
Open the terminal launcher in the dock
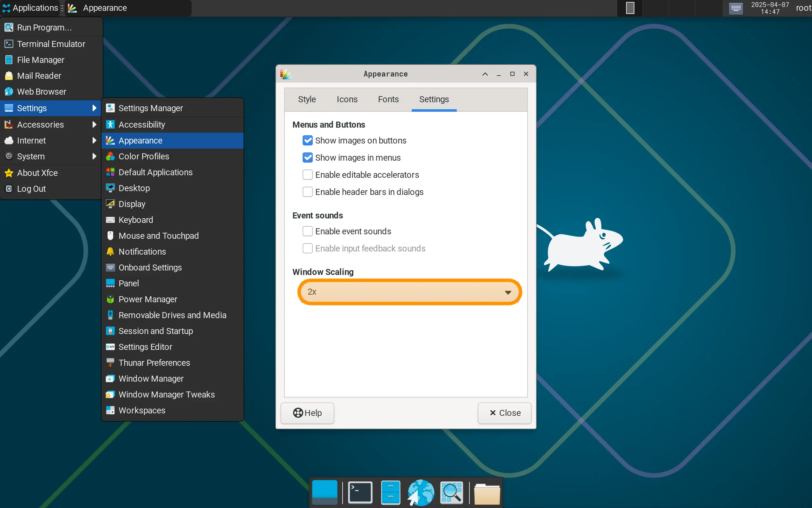pos(360,492)
